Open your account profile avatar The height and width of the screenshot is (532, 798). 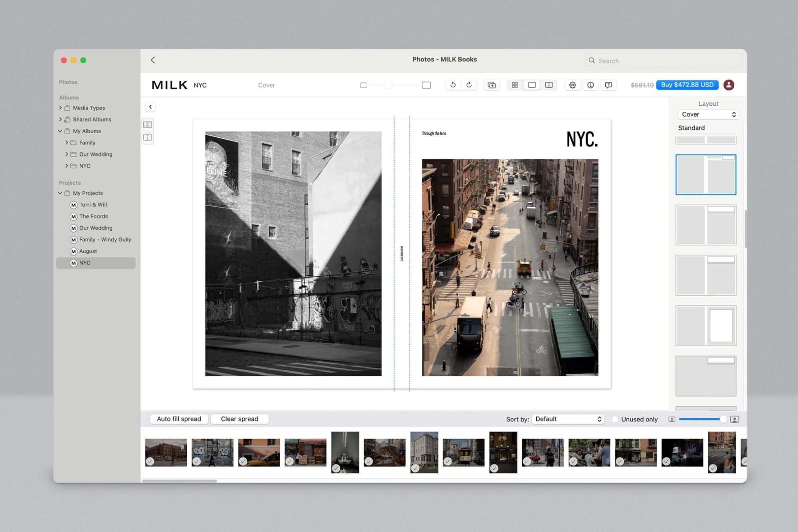coord(729,85)
